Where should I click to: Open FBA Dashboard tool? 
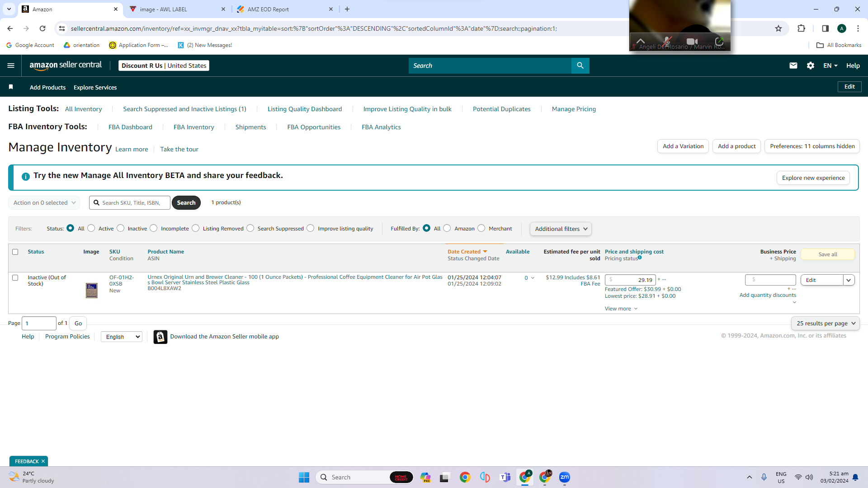[x=130, y=127]
